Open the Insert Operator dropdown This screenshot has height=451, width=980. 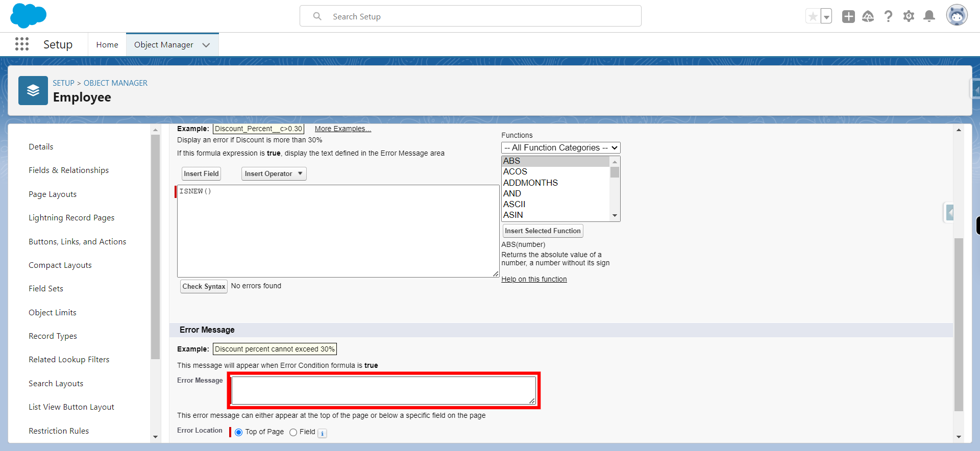pos(274,173)
